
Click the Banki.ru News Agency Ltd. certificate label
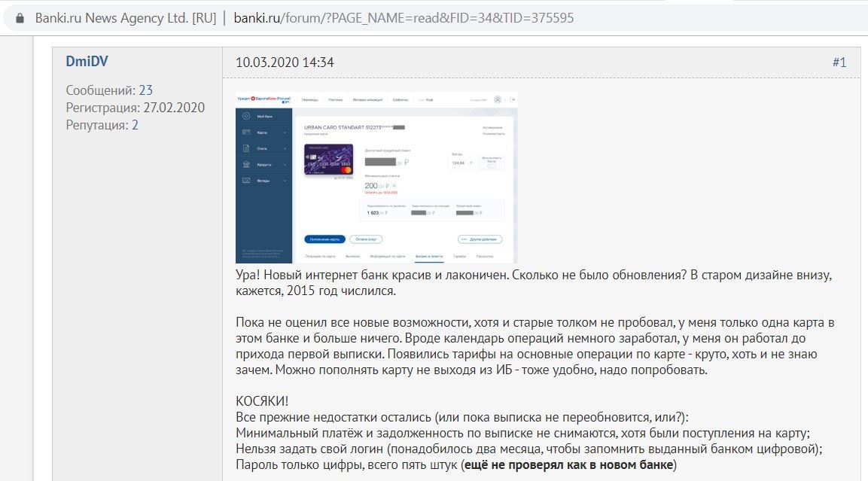coord(126,18)
